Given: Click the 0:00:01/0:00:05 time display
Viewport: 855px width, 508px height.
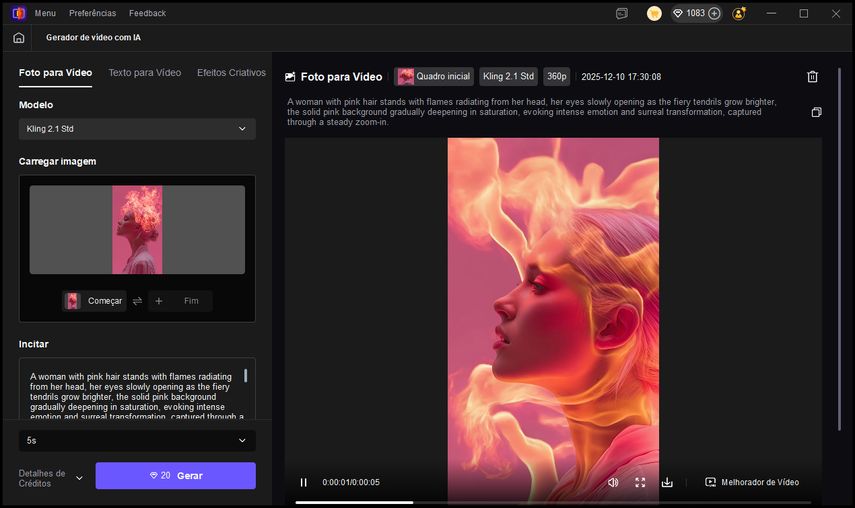Looking at the screenshot, I should (351, 482).
